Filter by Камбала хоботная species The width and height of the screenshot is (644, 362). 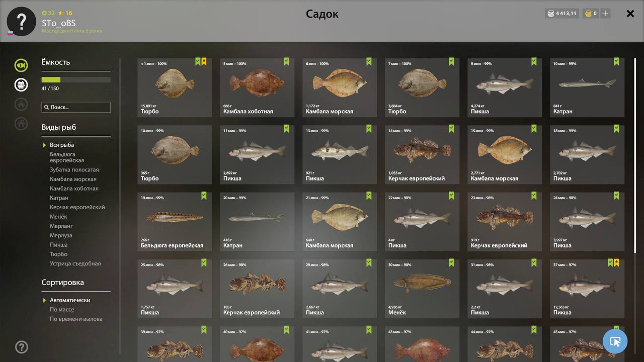(x=74, y=189)
